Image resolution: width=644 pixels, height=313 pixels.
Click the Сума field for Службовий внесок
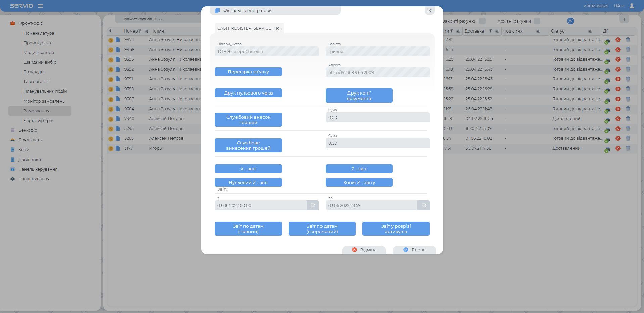[377, 118]
